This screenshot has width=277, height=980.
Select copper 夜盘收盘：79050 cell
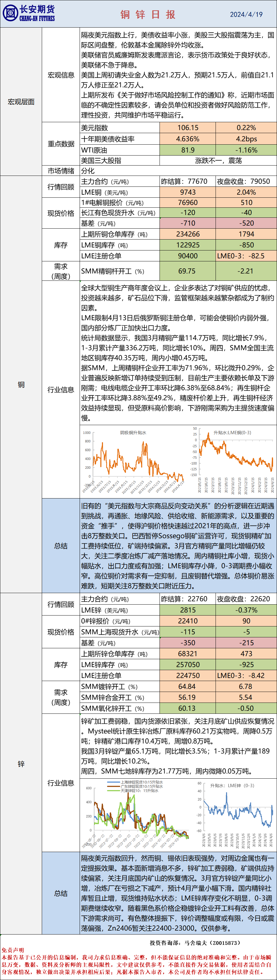pyautogui.click(x=246, y=181)
